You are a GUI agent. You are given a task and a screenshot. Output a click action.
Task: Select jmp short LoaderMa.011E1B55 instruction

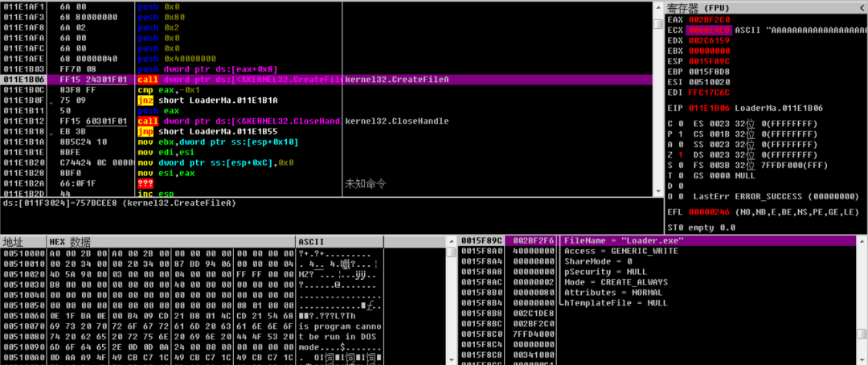tap(207, 132)
